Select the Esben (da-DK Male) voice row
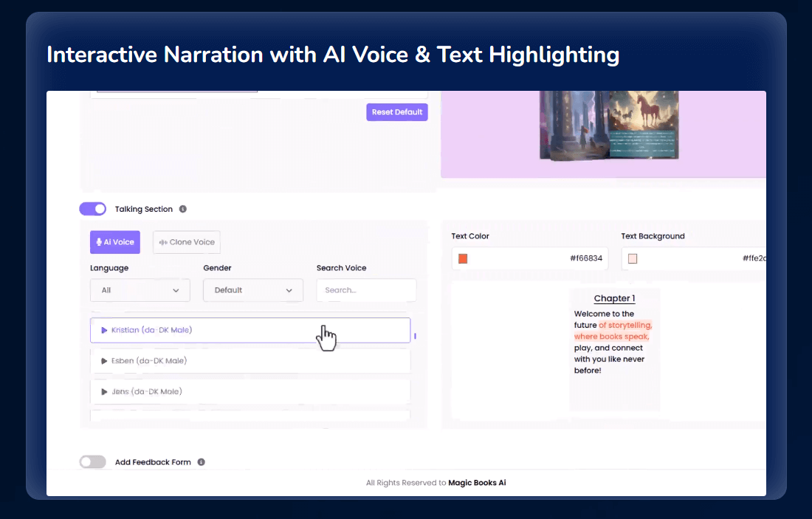Image resolution: width=812 pixels, height=519 pixels. point(250,361)
